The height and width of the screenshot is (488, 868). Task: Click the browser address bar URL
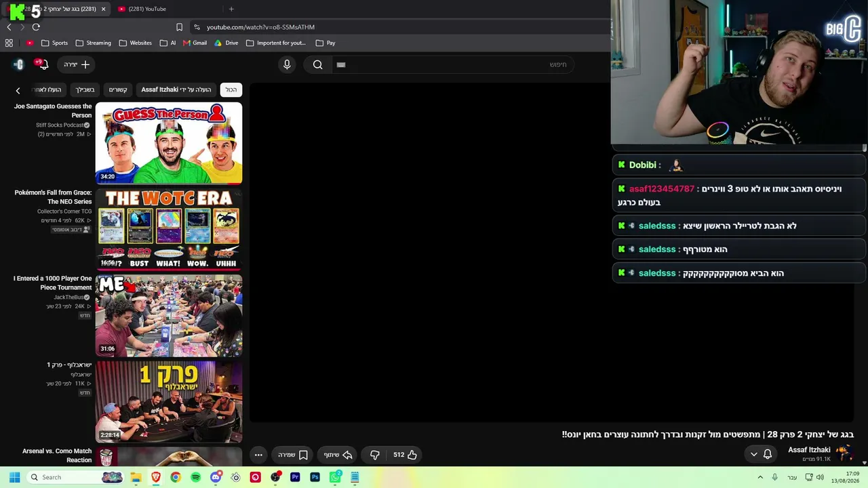point(260,27)
